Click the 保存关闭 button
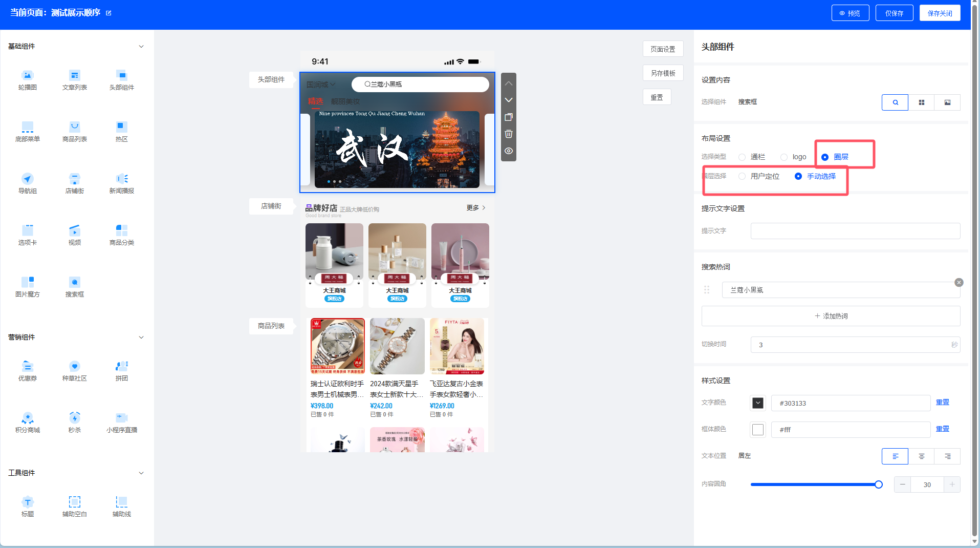 click(940, 13)
